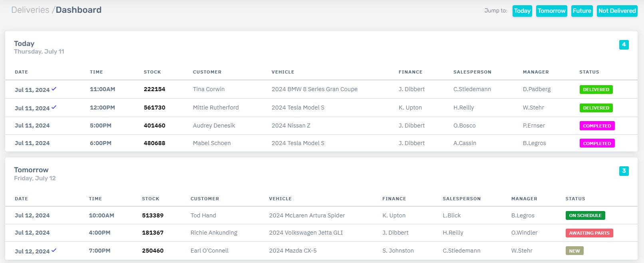Click DELIVERED status badge for stock 222154
The height and width of the screenshot is (263, 644).
click(x=596, y=90)
